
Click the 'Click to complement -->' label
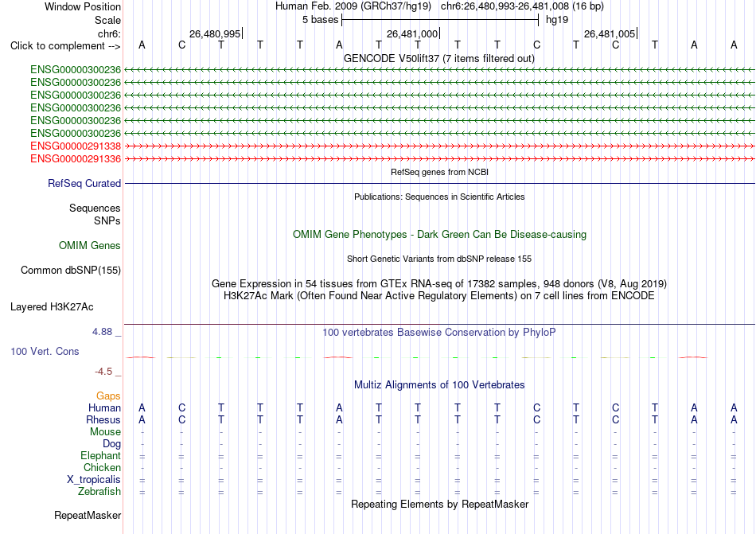click(x=65, y=46)
